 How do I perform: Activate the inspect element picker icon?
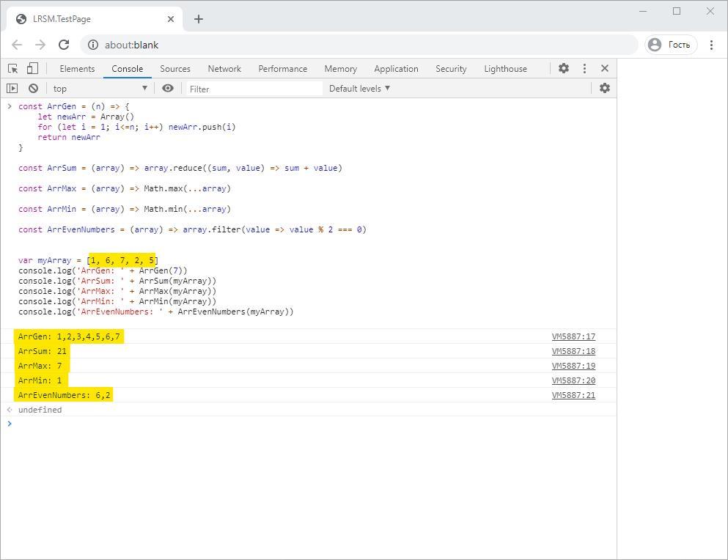tap(12, 68)
